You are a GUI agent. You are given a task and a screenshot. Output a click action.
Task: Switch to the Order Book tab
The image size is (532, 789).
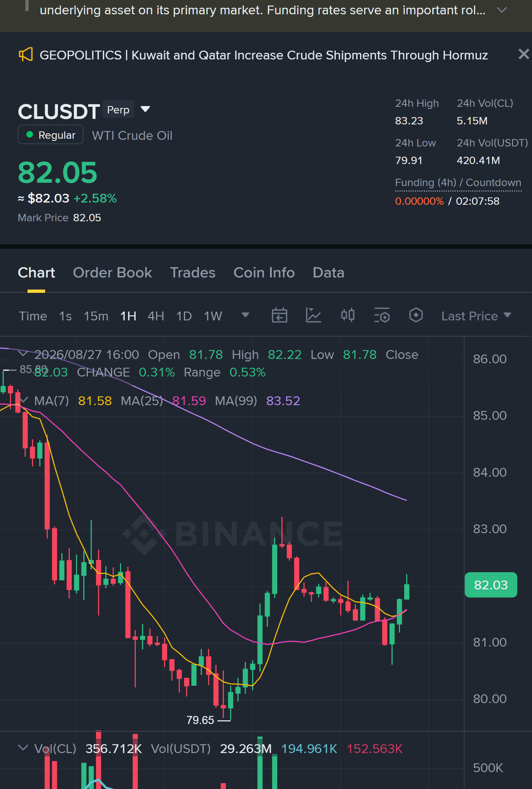(112, 273)
